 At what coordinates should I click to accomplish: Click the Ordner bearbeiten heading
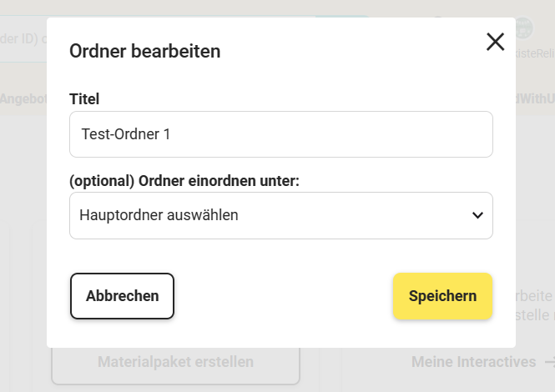pyautogui.click(x=145, y=52)
